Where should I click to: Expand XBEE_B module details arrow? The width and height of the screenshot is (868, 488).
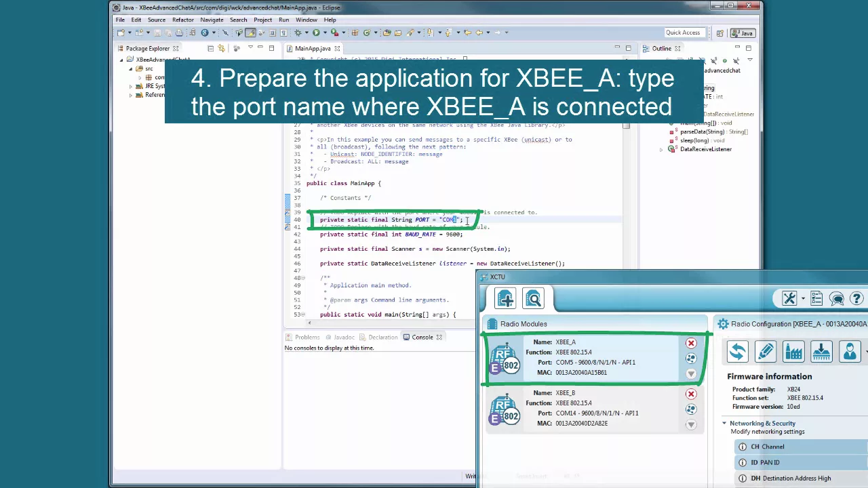[691, 425]
